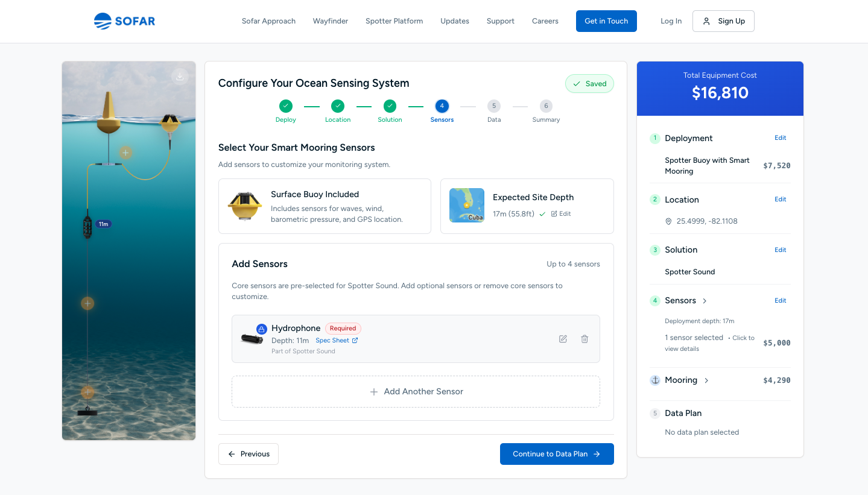Open the Hydrophone Spec Sheet link

(x=337, y=341)
